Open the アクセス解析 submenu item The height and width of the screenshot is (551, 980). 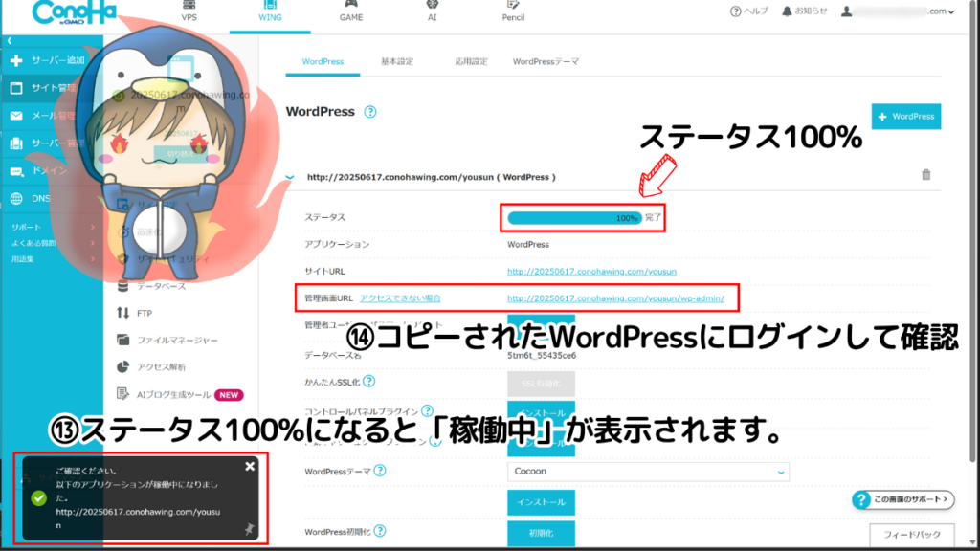(x=151, y=366)
